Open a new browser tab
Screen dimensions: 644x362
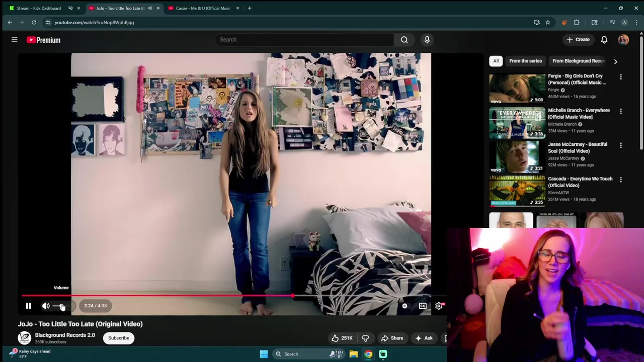pyautogui.click(x=250, y=8)
